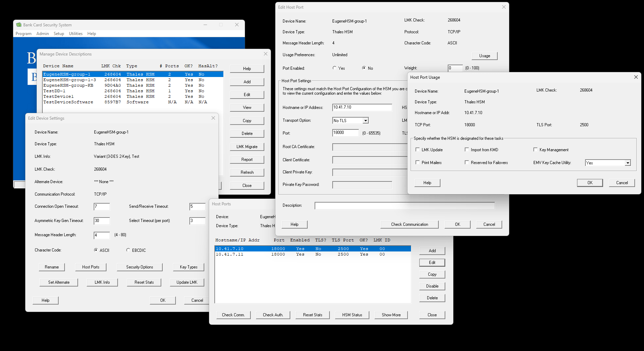
Task: Close the Host Port Usage dialog
Action: tap(636, 77)
